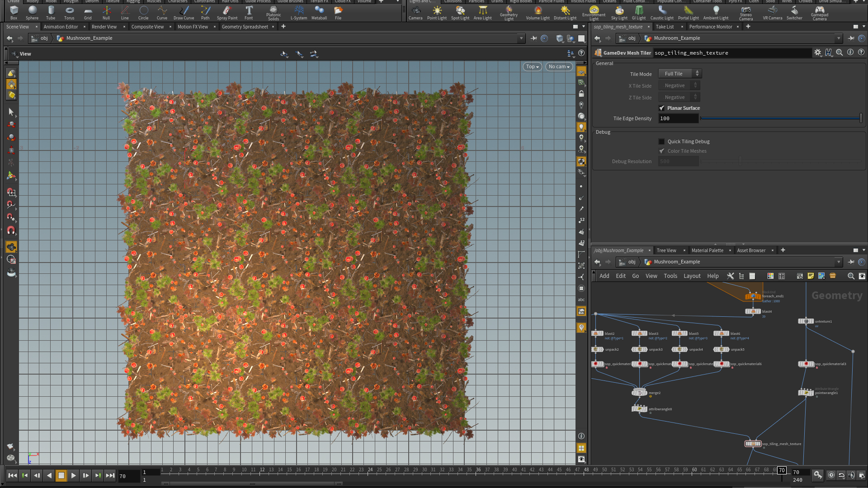Open the Layout menu in network editor

click(692, 276)
